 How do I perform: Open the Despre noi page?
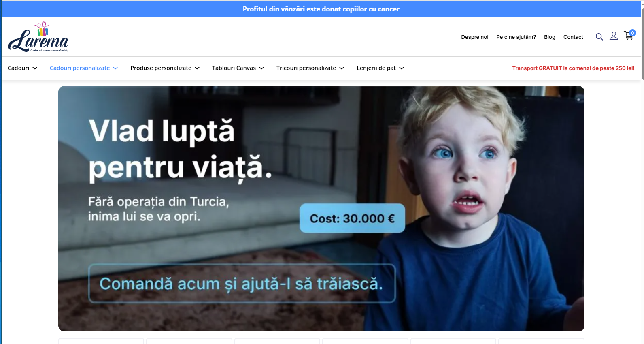click(x=475, y=37)
